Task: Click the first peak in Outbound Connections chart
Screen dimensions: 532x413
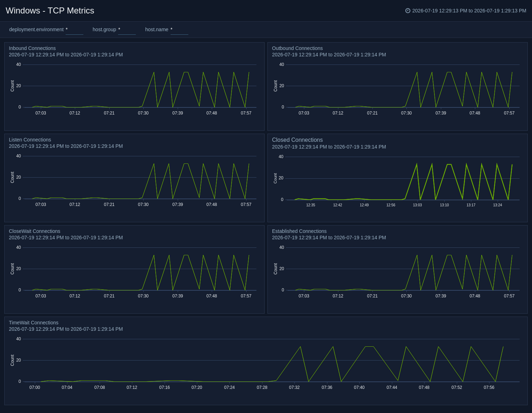Action: 417,72
